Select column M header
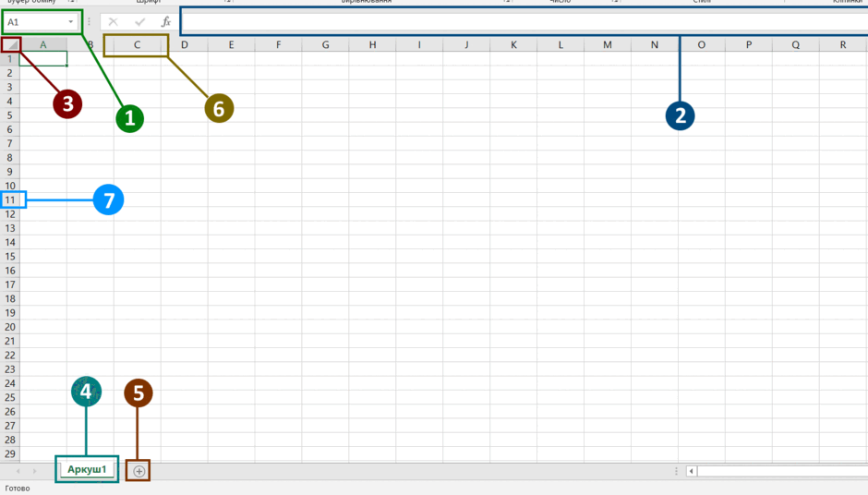This screenshot has width=868, height=495. [608, 45]
